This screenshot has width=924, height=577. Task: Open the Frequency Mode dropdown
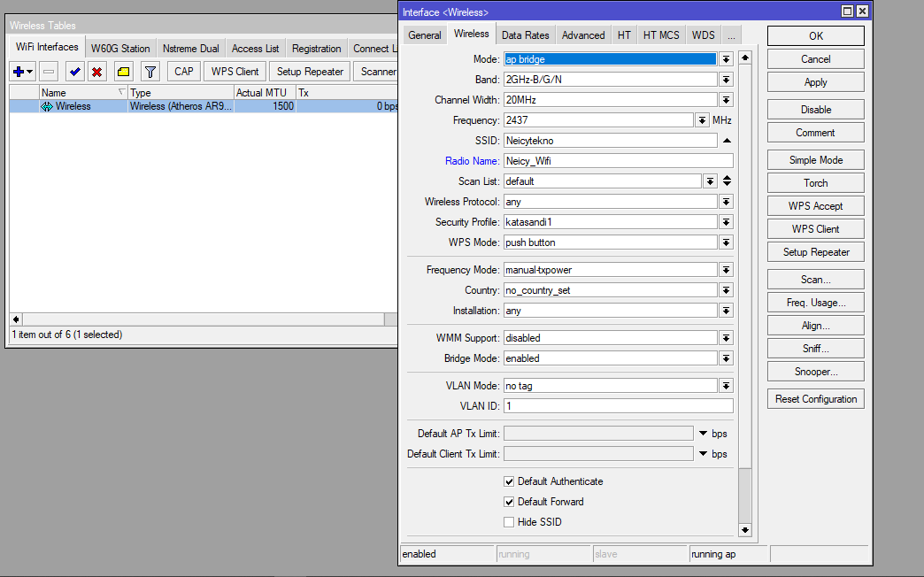click(x=726, y=270)
